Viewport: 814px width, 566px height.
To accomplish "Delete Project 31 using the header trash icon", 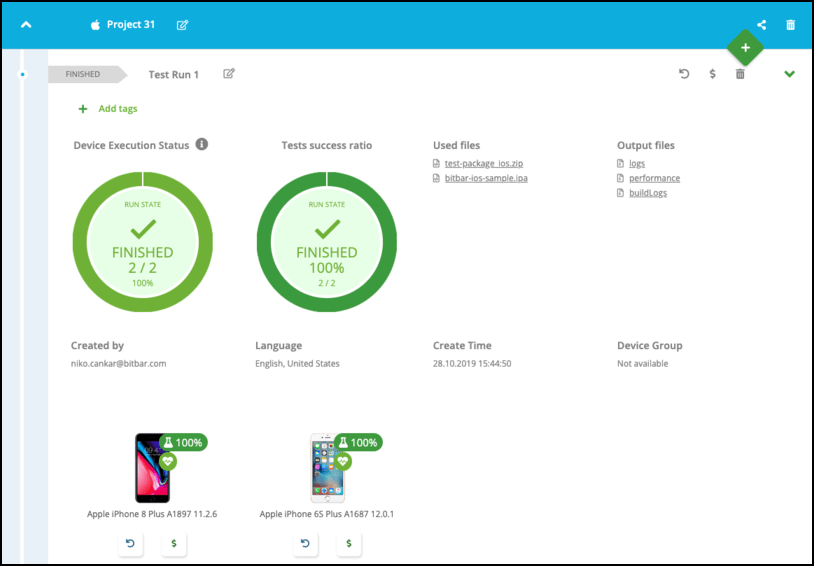I will pyautogui.click(x=791, y=25).
